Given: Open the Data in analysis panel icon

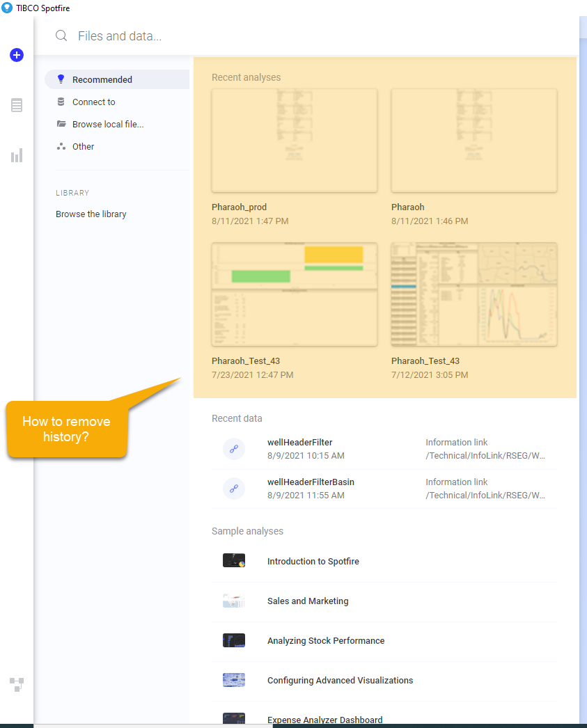Looking at the screenshot, I should (17, 105).
